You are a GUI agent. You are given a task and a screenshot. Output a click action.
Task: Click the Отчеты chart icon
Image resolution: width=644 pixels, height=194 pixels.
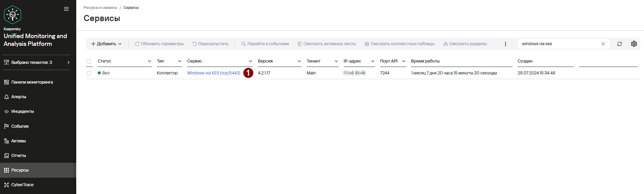click(x=6, y=156)
